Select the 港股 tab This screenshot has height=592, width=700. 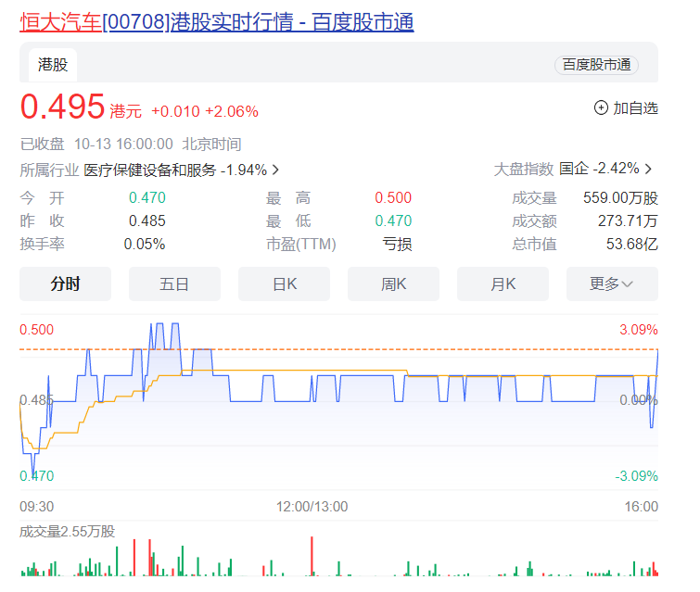(53, 64)
